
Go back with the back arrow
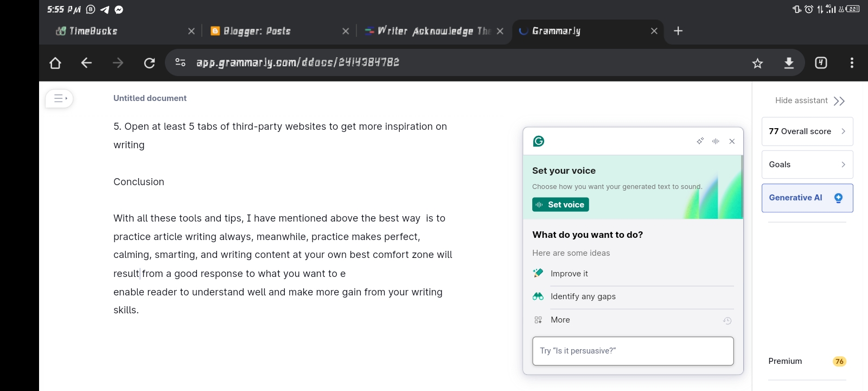click(x=86, y=63)
